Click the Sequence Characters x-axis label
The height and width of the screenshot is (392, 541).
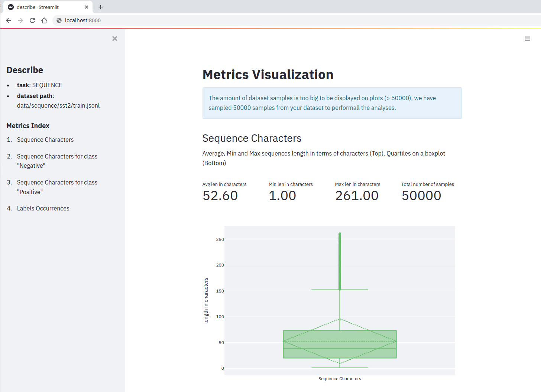click(340, 379)
